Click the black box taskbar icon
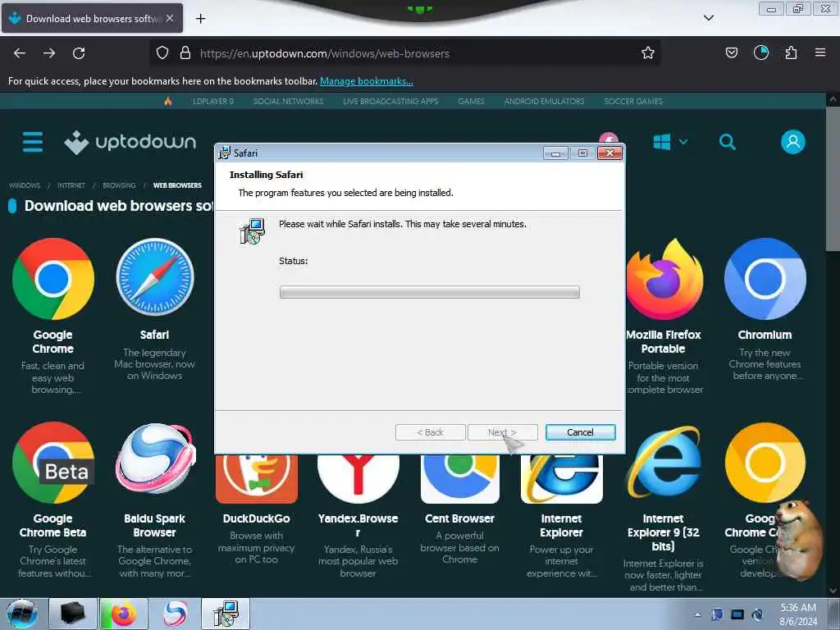The height and width of the screenshot is (630, 840). coord(73,614)
